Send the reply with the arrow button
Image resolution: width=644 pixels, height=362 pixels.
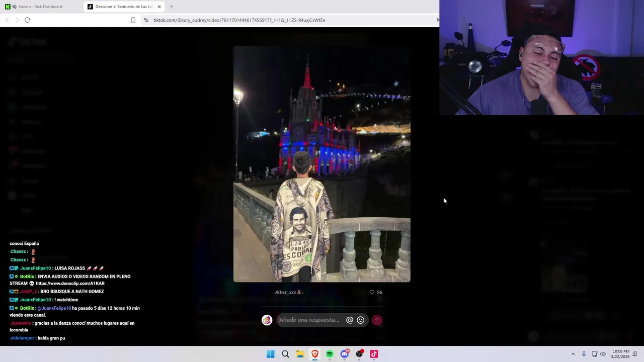(x=377, y=320)
